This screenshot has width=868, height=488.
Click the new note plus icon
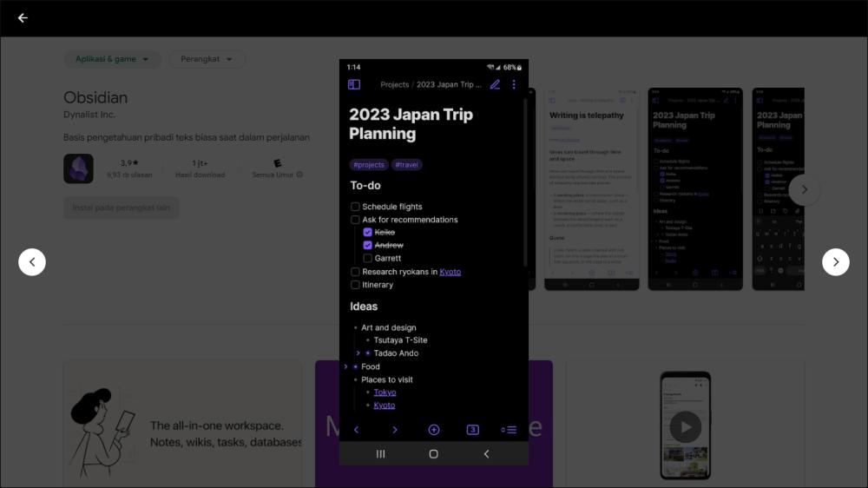(434, 430)
